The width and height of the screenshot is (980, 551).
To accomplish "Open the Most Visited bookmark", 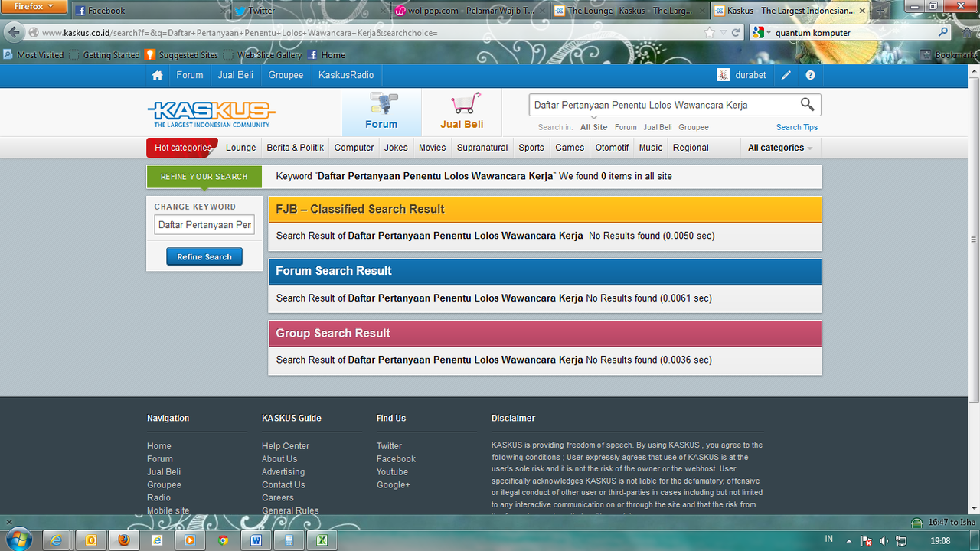I will [34, 55].
